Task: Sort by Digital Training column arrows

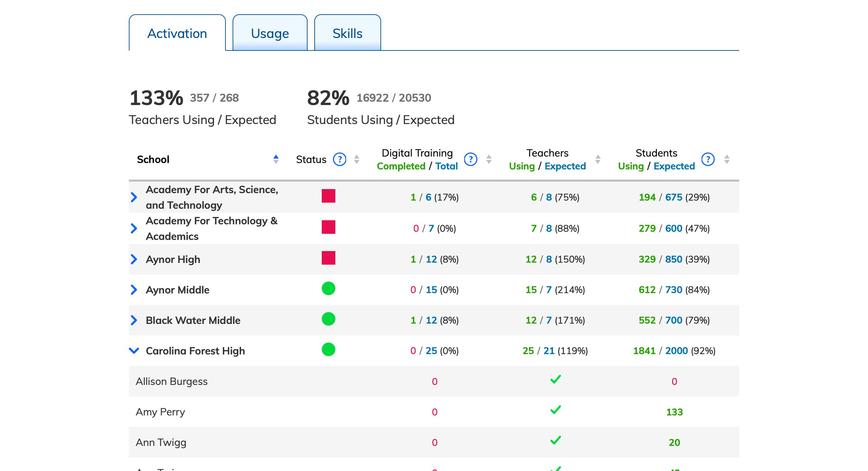Action: (489, 159)
